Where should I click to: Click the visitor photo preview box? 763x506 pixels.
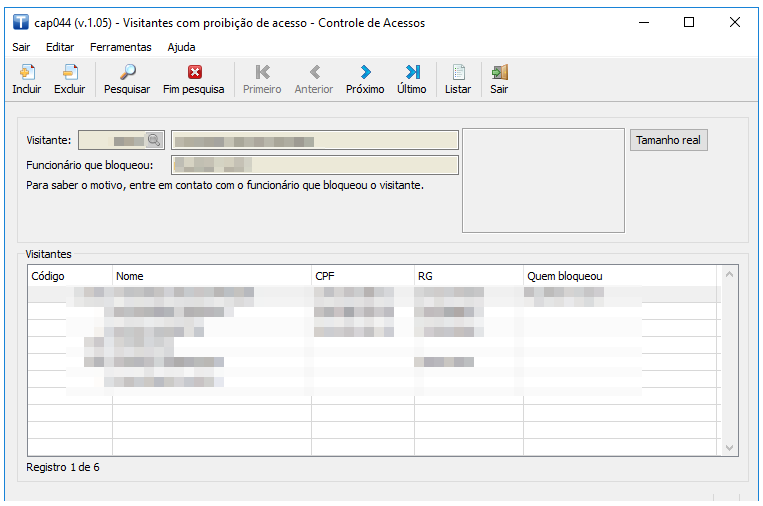[x=543, y=180]
